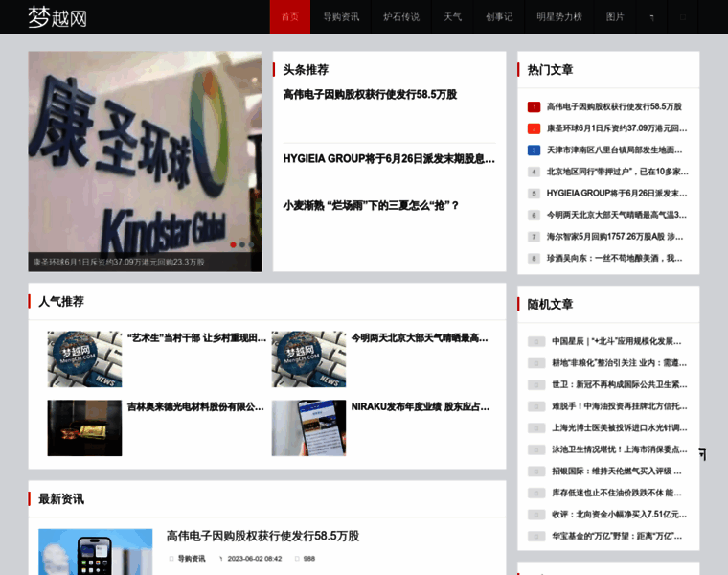Screen dimensions: 728x575
Task: Click the first small glyph icon after 图片 in the navigation bar
Action: [x=652, y=17]
